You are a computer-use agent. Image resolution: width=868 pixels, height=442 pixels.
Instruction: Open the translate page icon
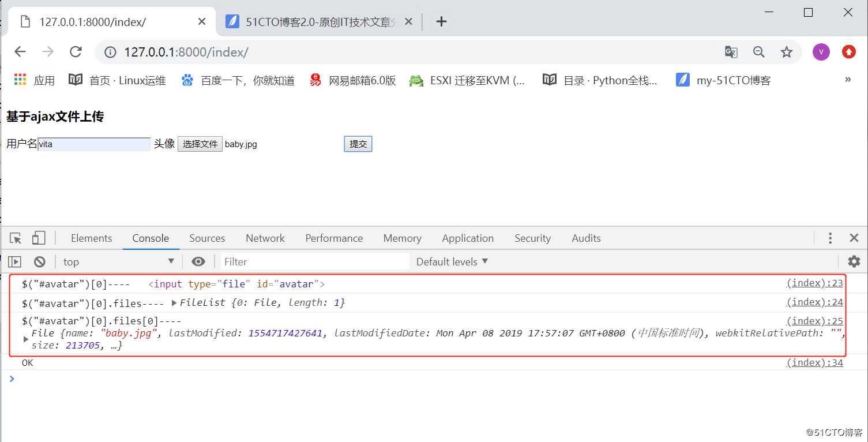point(731,52)
